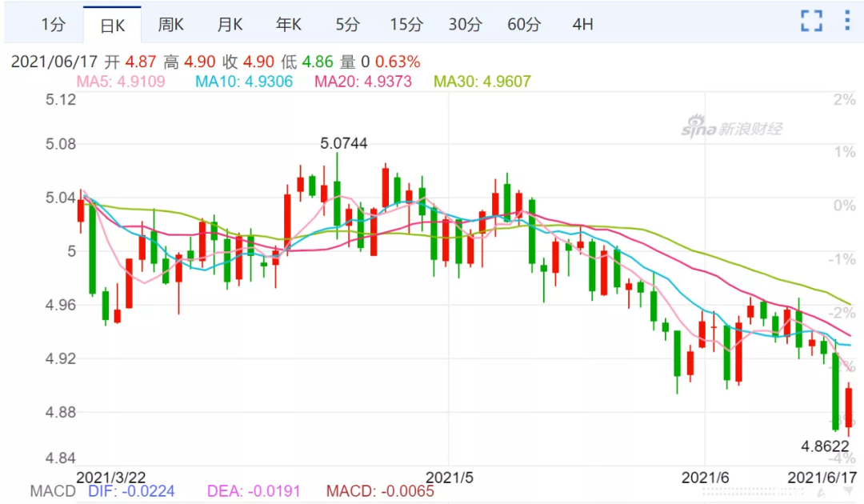Open the three-dot more options menu
This screenshot has height=504, width=864.
click(847, 20)
